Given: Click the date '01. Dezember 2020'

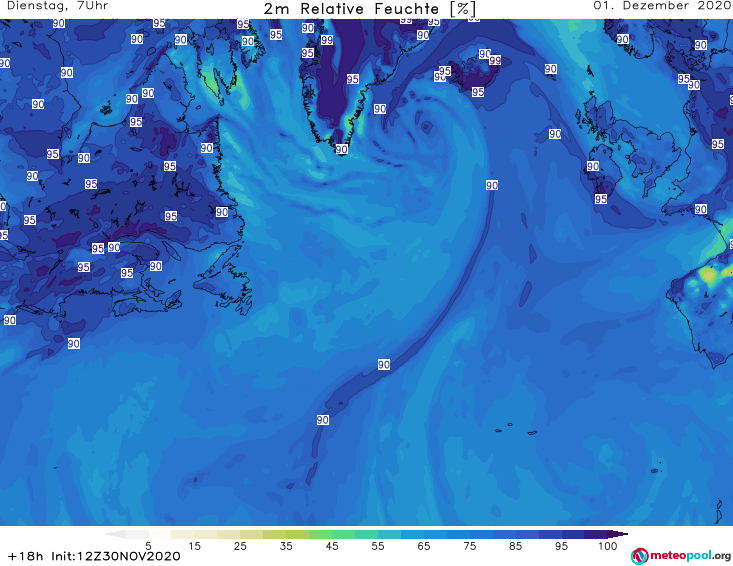Looking at the screenshot, I should [661, 6].
